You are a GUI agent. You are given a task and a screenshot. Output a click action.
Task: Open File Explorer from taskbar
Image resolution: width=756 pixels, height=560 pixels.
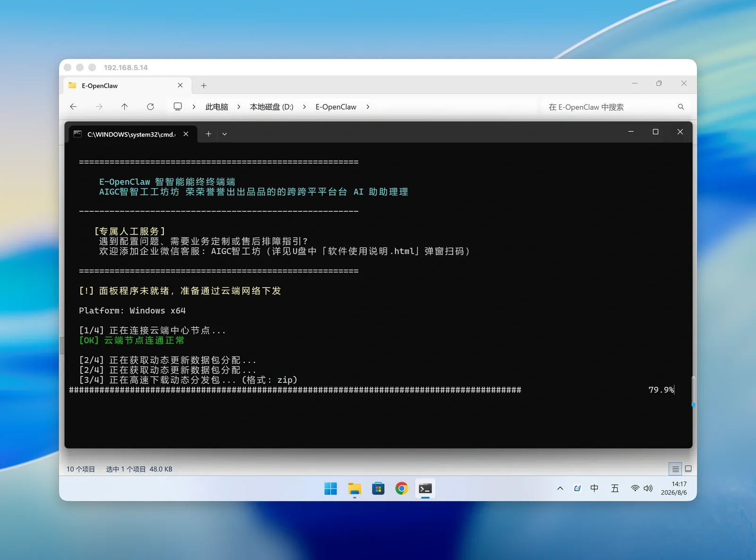(354, 488)
